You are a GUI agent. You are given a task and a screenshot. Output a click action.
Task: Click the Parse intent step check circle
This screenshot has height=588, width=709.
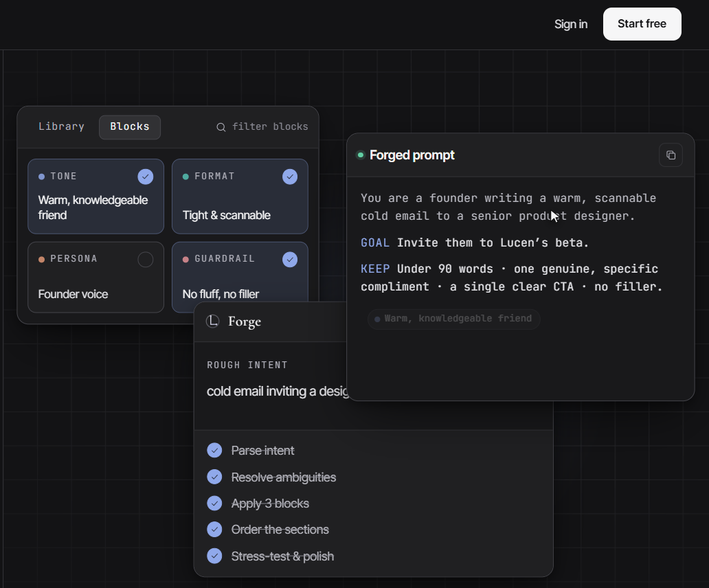pyautogui.click(x=214, y=450)
